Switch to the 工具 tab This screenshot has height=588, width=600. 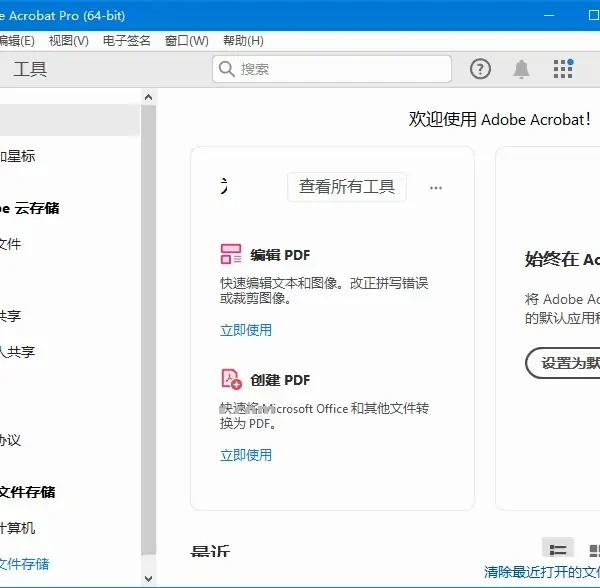click(30, 69)
